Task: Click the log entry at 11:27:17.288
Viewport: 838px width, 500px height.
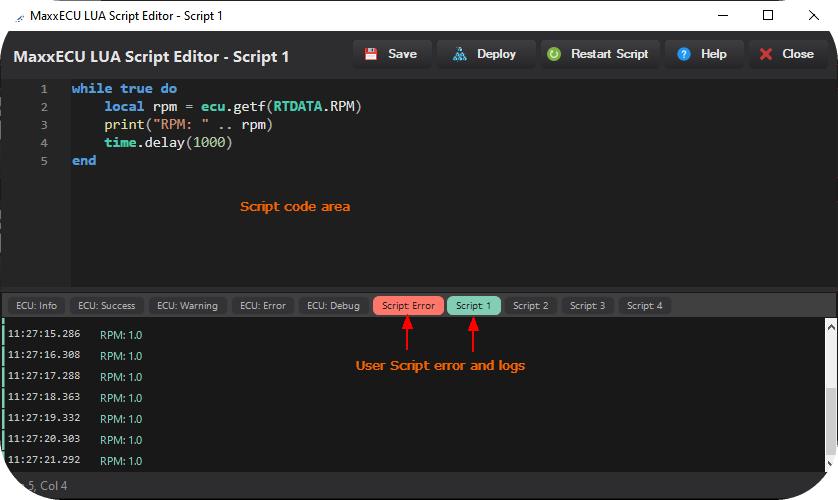Action: (75, 376)
